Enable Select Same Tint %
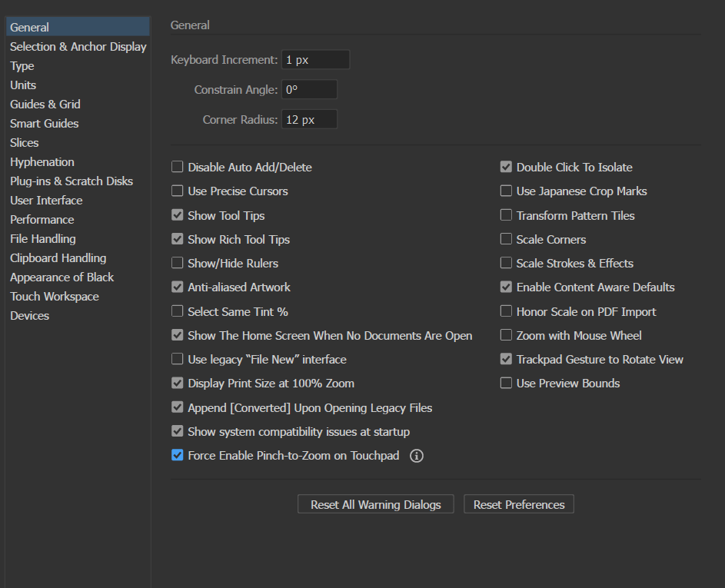The image size is (725, 588). 177,311
